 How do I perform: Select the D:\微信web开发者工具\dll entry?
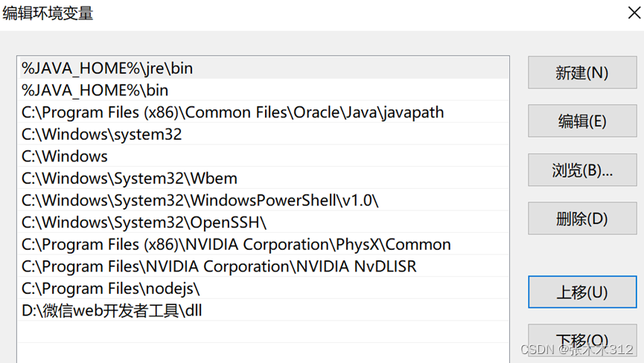[264, 310]
